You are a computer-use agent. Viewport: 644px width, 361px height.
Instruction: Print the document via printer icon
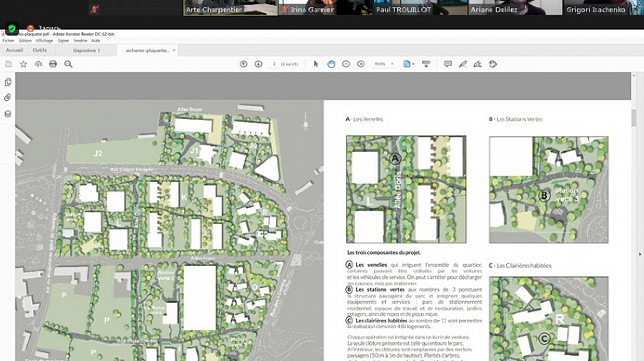coord(53,64)
